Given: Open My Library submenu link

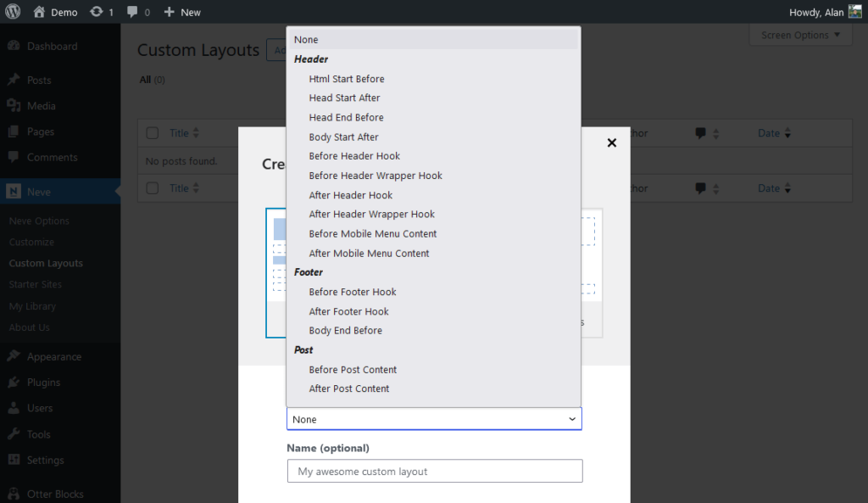Looking at the screenshot, I should coord(32,306).
